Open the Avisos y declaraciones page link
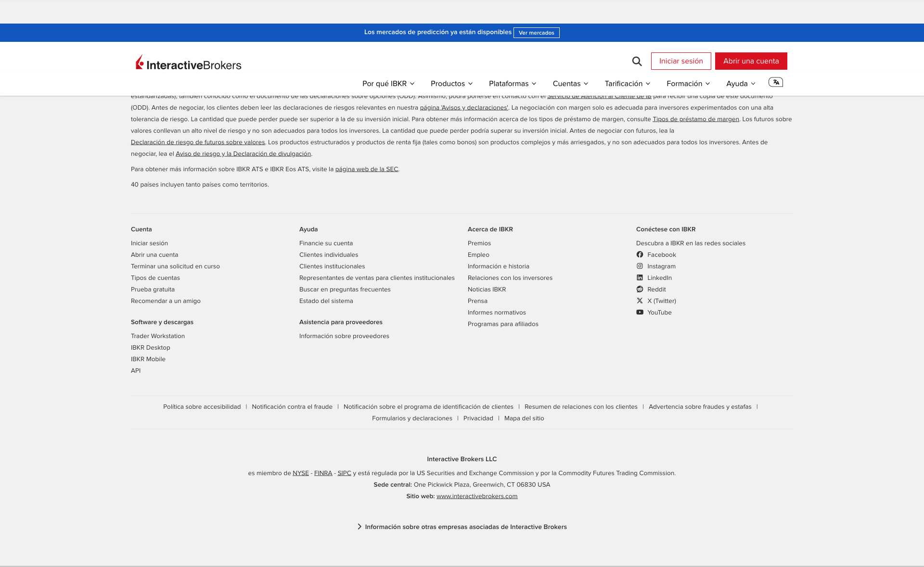Viewport: 924px width, 567px height. (464, 108)
